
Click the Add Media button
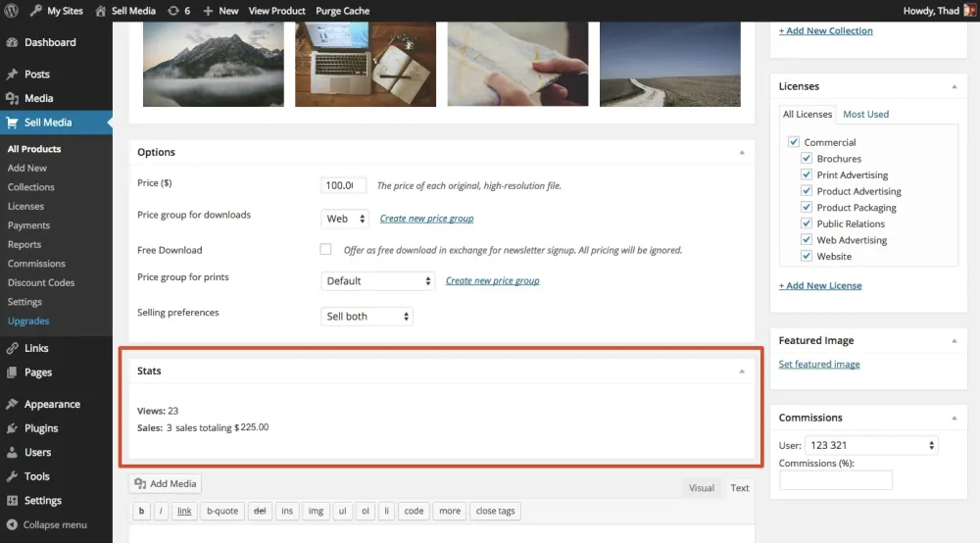(166, 483)
